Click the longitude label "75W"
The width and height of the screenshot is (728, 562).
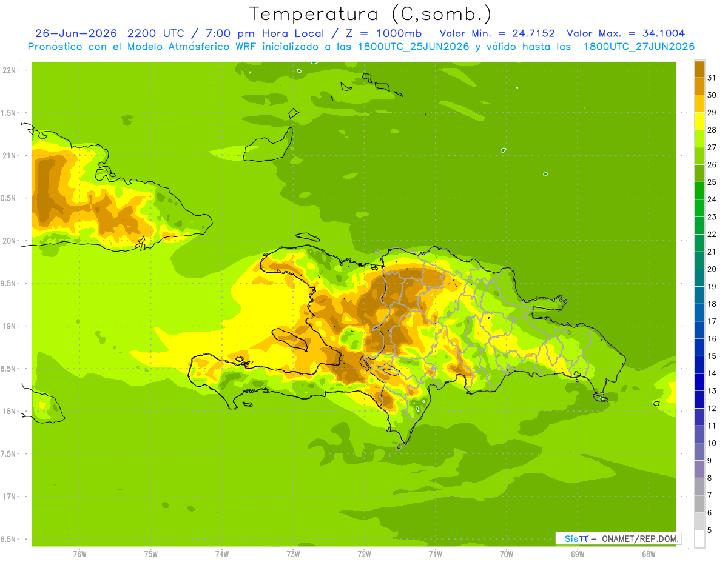point(151,554)
